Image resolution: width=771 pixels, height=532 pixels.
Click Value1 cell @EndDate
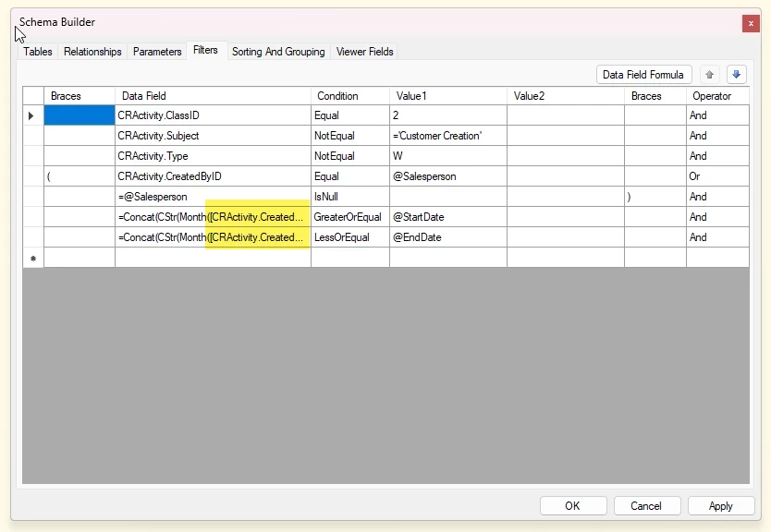click(x=448, y=237)
